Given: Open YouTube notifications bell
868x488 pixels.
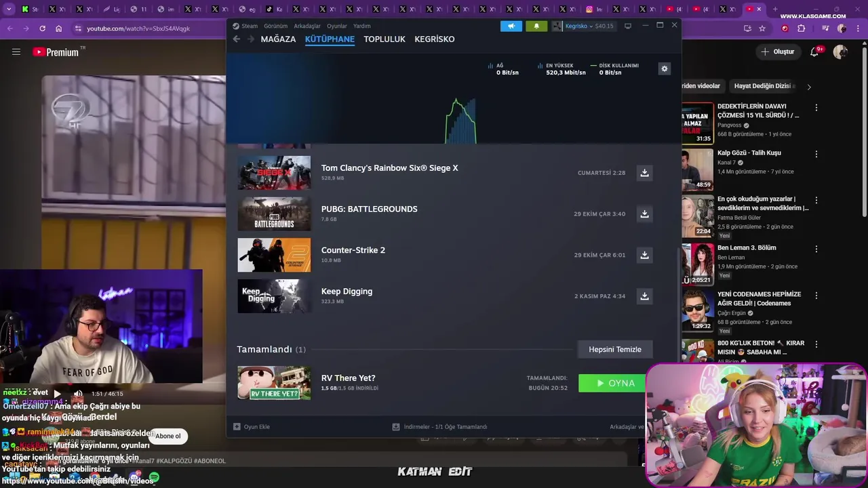Looking at the screenshot, I should [x=815, y=52].
